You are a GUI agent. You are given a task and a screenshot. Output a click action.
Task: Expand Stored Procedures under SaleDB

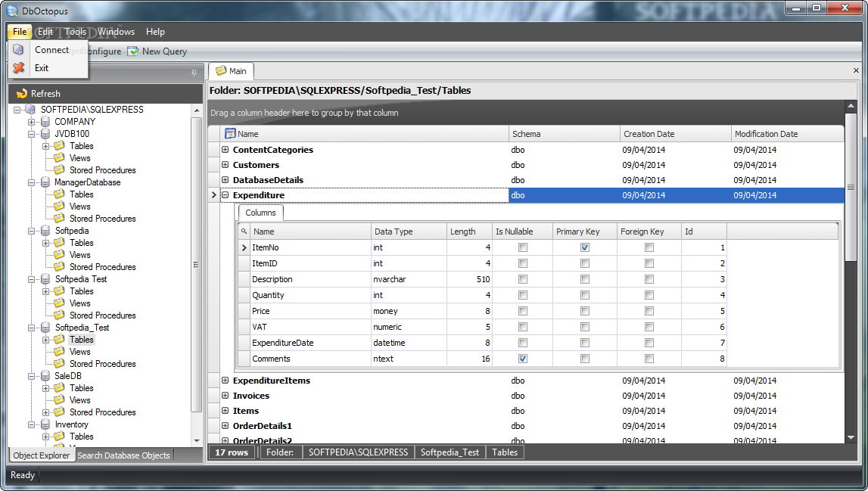click(x=45, y=412)
